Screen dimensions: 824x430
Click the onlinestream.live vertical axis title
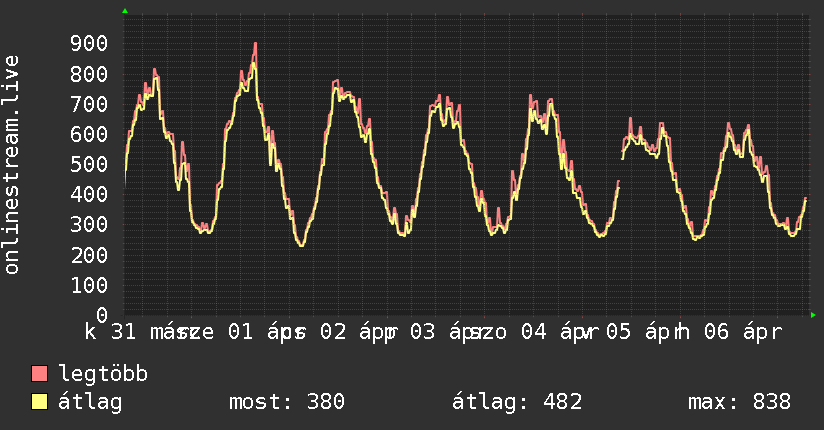pyautogui.click(x=12, y=165)
